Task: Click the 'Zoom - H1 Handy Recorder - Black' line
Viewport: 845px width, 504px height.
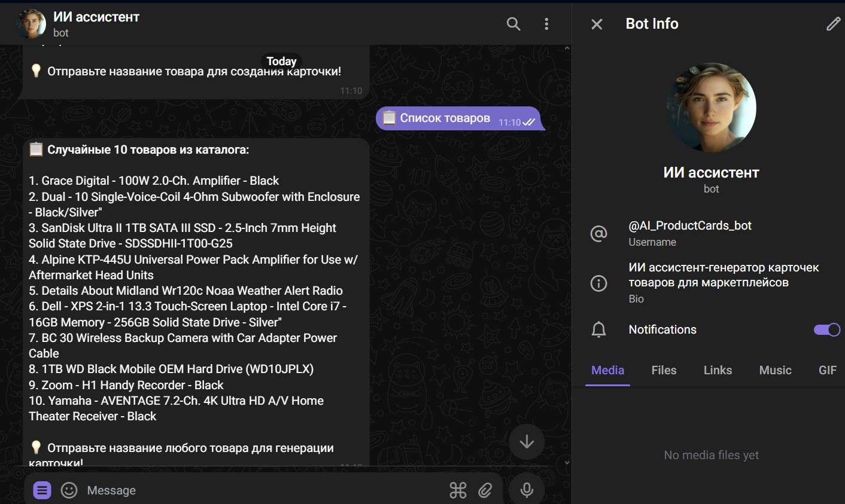Action: click(126, 385)
